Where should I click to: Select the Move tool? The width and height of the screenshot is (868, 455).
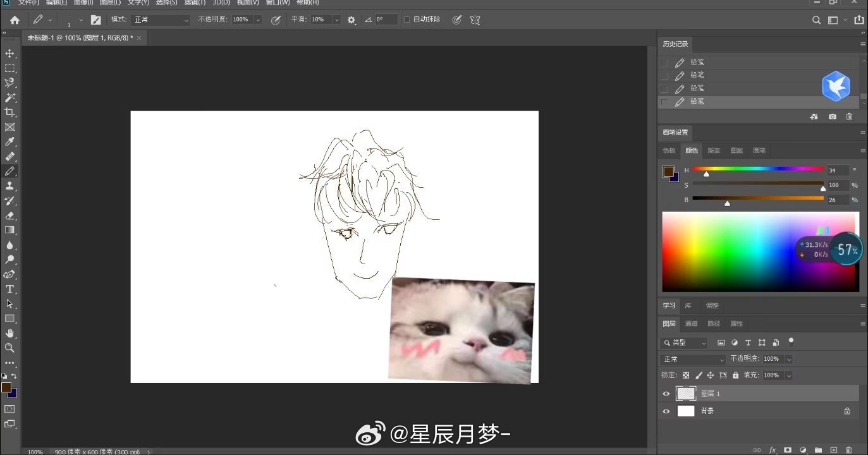(x=9, y=53)
